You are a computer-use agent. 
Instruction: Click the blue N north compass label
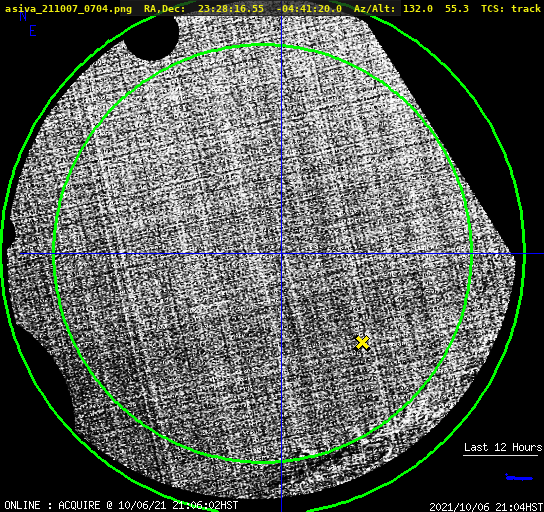23,16
